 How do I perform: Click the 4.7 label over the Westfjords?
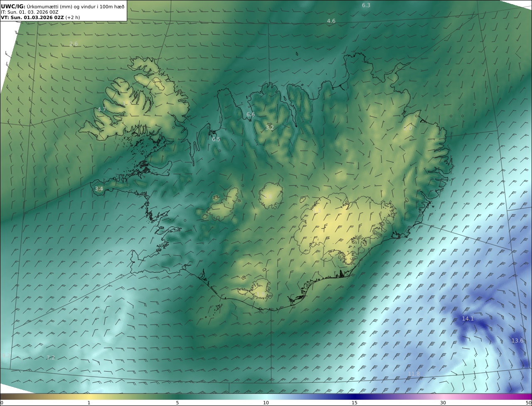[x=102, y=110]
